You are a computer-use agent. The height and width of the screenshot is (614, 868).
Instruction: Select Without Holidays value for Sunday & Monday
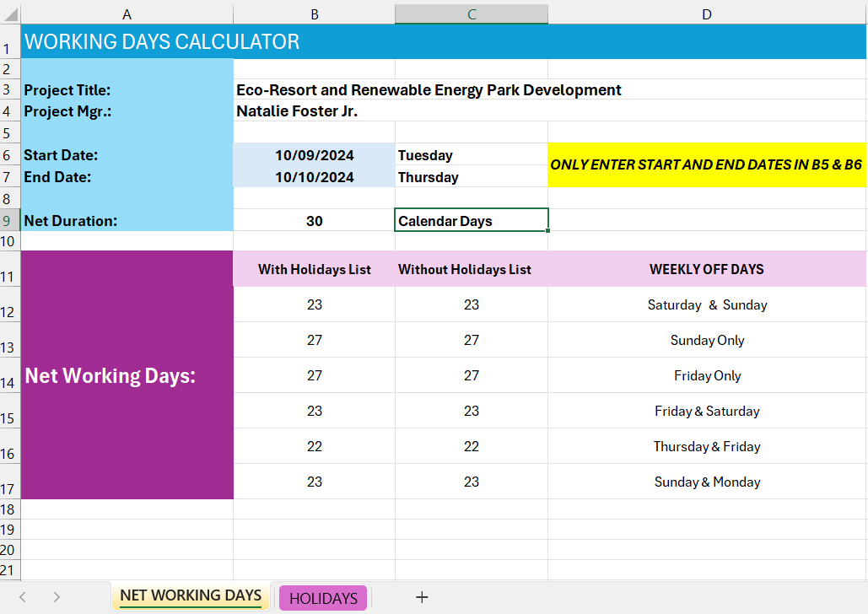point(472,482)
